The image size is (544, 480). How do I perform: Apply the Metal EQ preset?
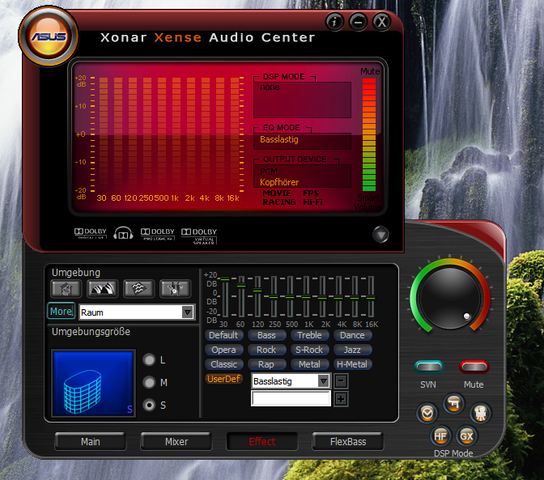(x=309, y=364)
